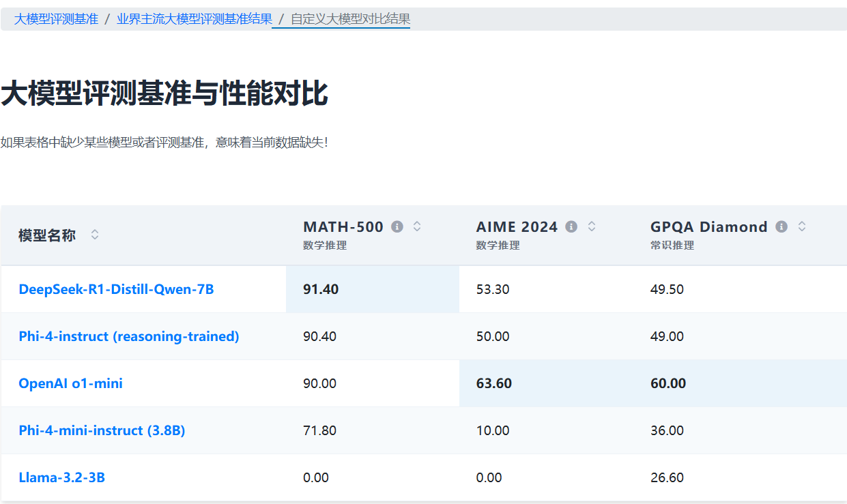Select the 49.00 GPQA score cell
The height and width of the screenshot is (504, 847).
[x=740, y=336]
